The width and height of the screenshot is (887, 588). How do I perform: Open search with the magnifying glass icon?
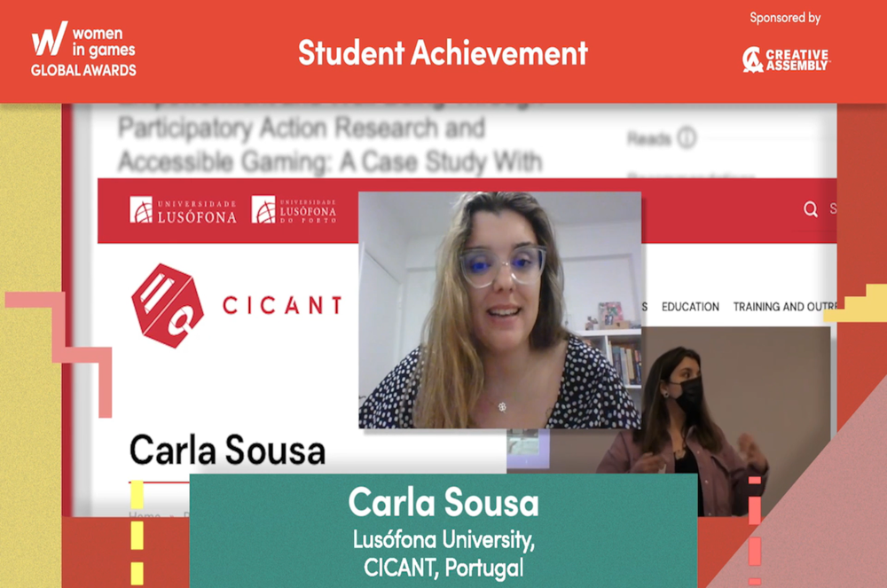[810, 209]
